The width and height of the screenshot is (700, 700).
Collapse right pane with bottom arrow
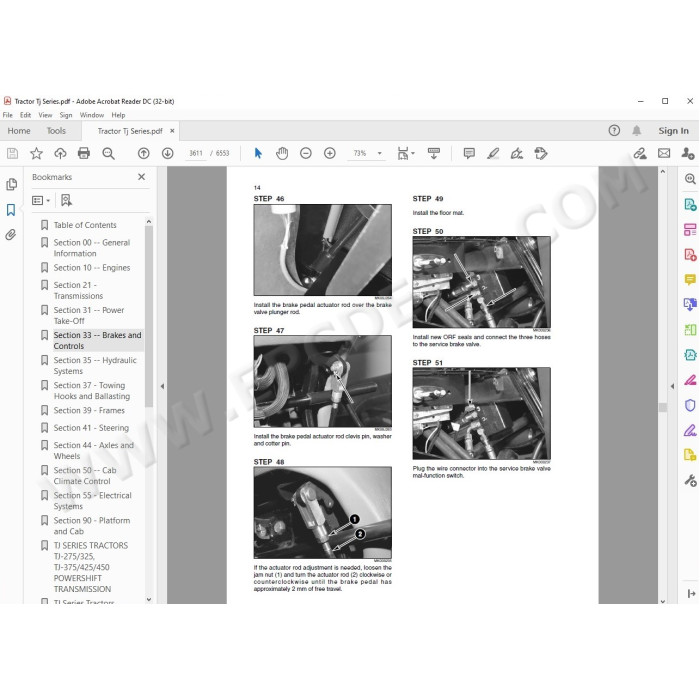click(x=691, y=593)
